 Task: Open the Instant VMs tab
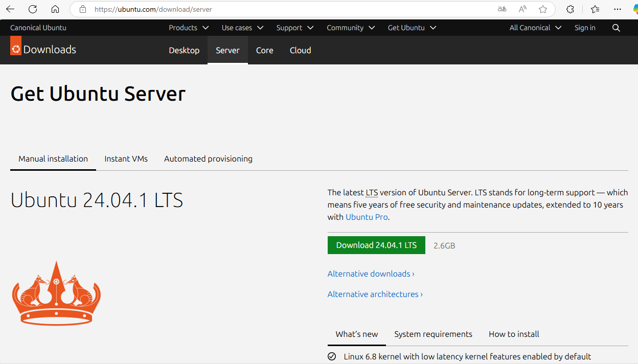(x=126, y=158)
